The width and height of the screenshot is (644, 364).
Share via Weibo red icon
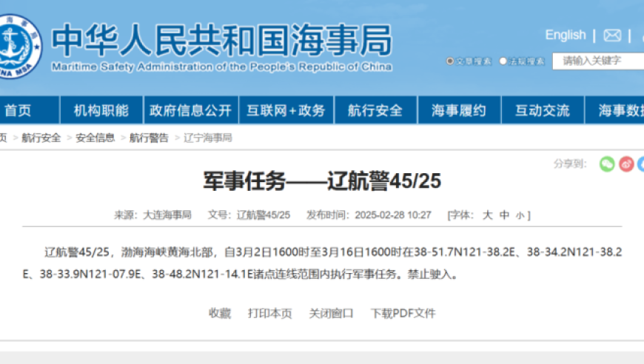point(626,164)
